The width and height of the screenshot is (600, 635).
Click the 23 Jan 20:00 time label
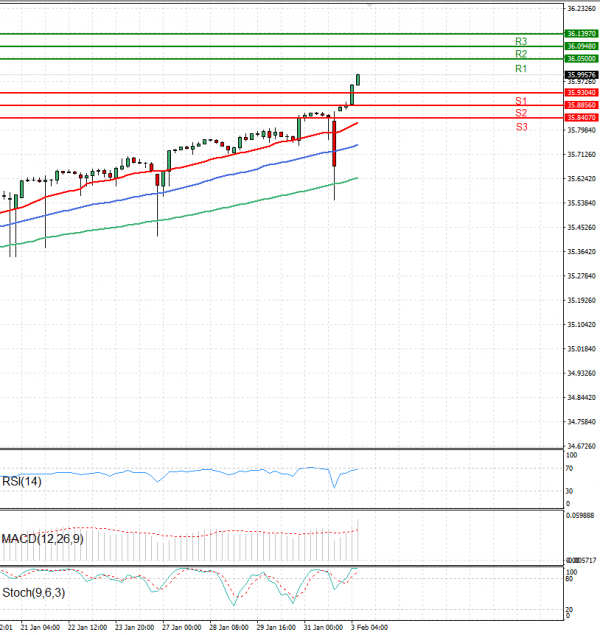pyautogui.click(x=134, y=627)
